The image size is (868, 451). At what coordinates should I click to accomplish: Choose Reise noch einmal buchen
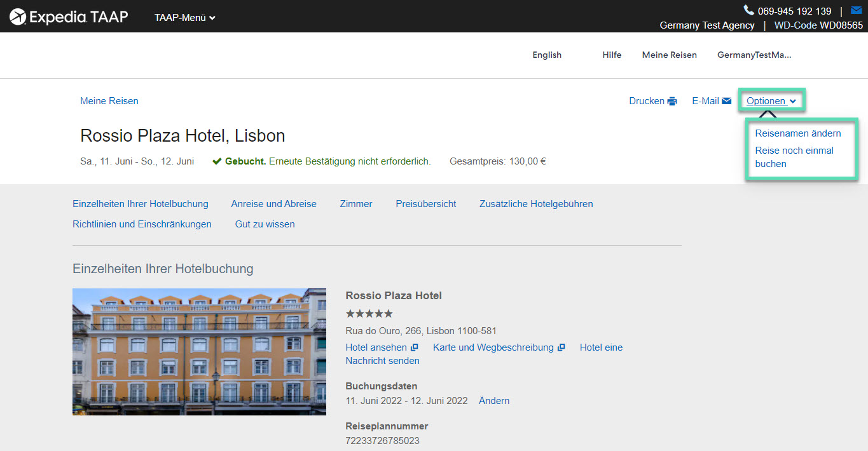(x=794, y=157)
